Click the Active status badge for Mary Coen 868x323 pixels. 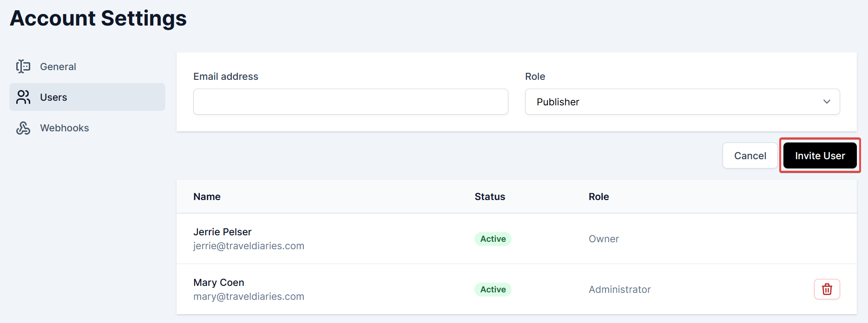click(x=493, y=290)
